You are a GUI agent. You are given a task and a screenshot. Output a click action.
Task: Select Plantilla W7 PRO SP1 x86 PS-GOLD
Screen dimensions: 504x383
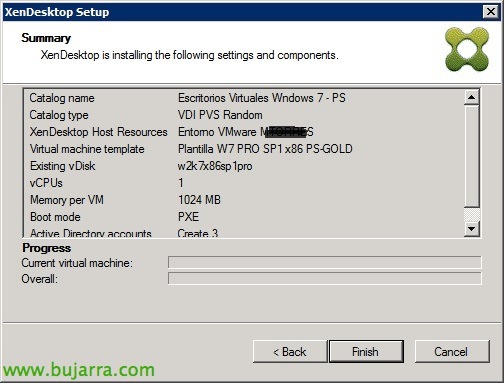tap(265, 149)
